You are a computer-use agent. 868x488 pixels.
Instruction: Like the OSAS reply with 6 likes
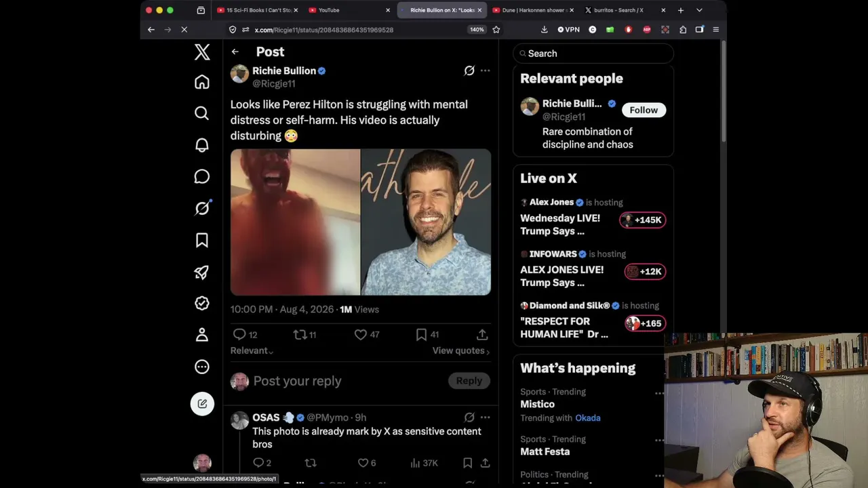pos(366,464)
